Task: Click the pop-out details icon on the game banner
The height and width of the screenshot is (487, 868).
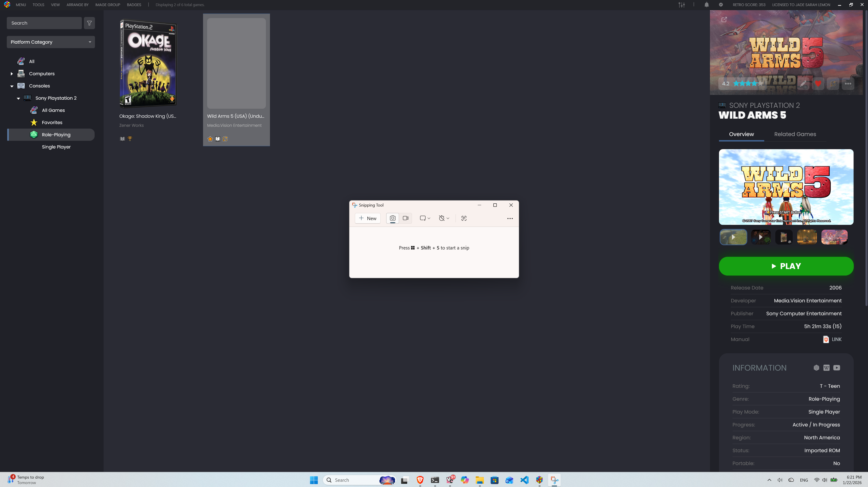Action: (724, 19)
